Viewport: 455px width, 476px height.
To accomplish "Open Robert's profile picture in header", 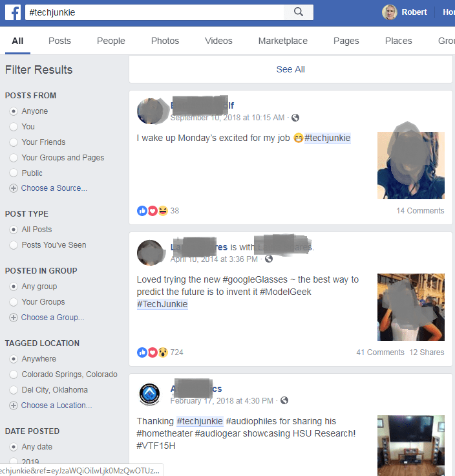I will (x=390, y=12).
